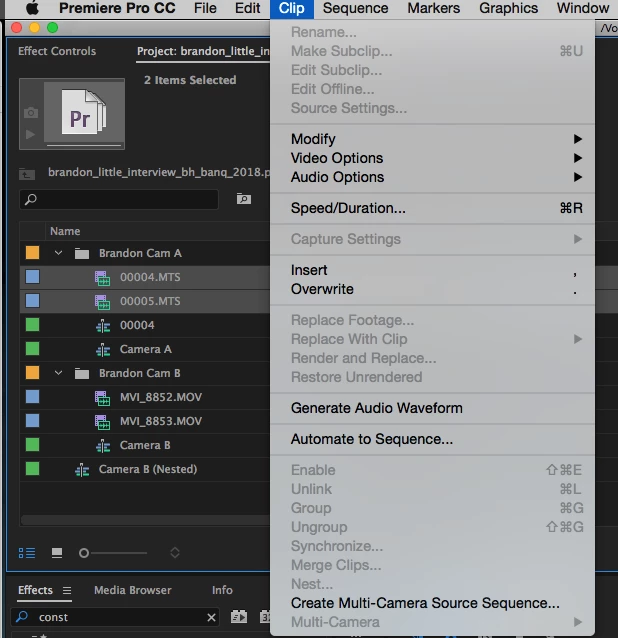Collapse the Brandon Cam A bin
This screenshot has width=618, height=638.
(x=59, y=253)
